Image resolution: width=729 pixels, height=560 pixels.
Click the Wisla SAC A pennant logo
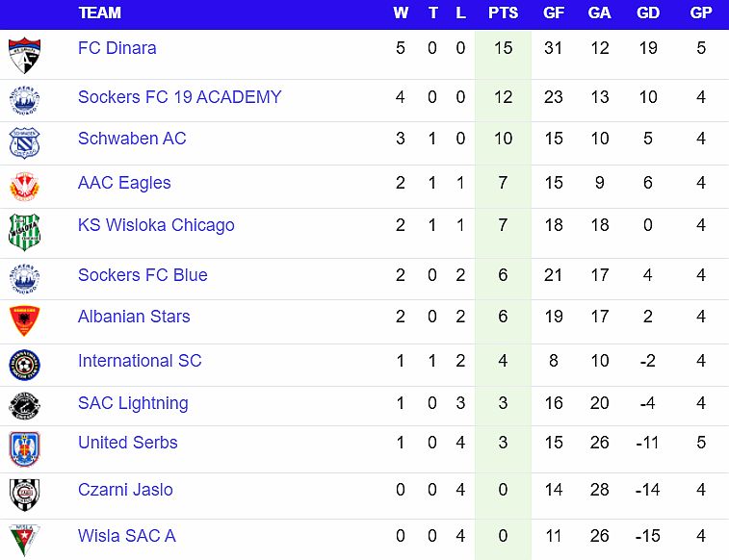23,539
